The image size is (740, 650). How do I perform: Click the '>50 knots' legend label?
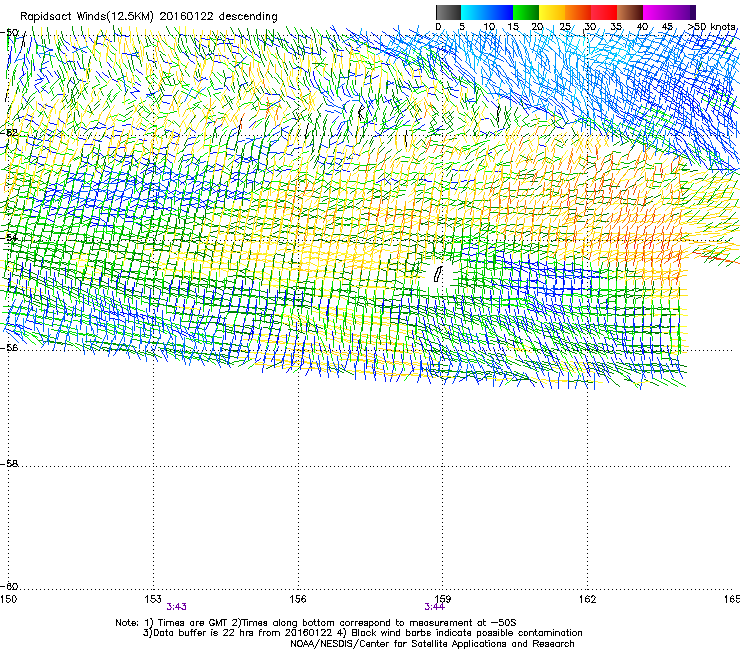[x=711, y=26]
